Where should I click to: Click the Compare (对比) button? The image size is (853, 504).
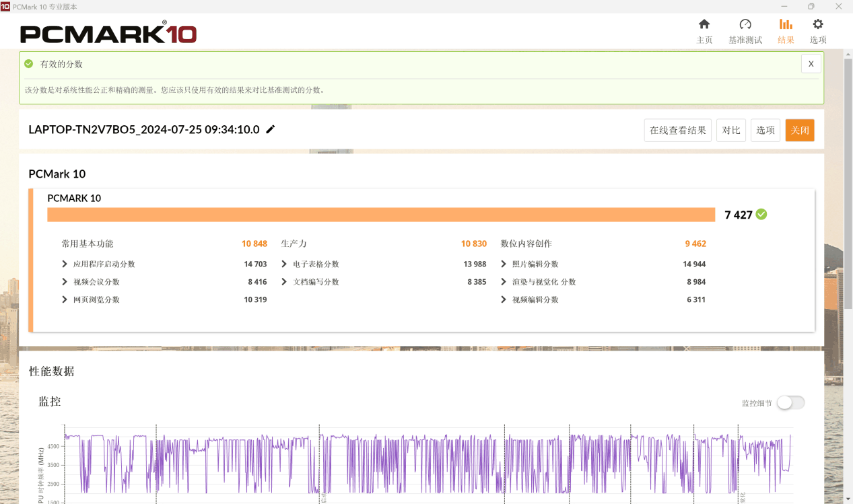point(731,130)
